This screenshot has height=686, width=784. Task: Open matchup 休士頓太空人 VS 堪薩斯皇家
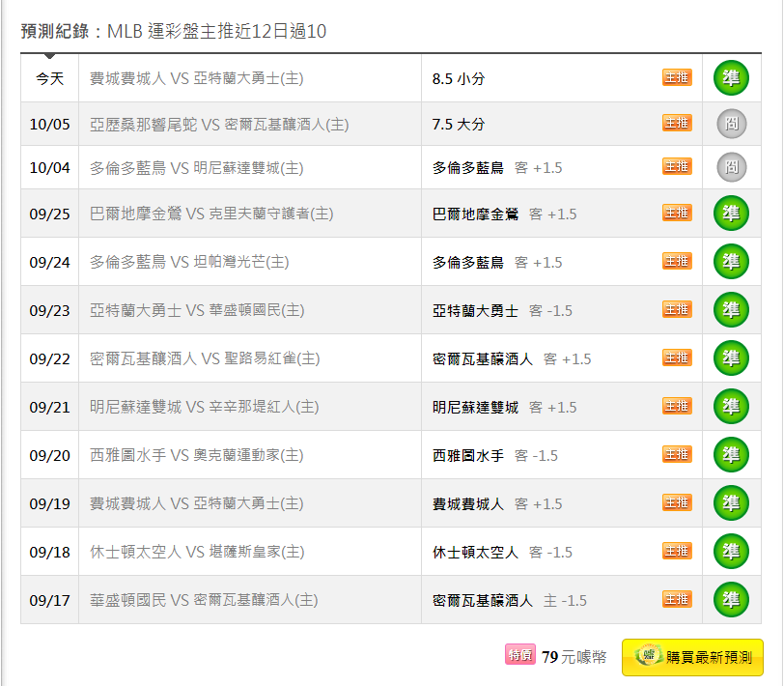click(x=197, y=552)
